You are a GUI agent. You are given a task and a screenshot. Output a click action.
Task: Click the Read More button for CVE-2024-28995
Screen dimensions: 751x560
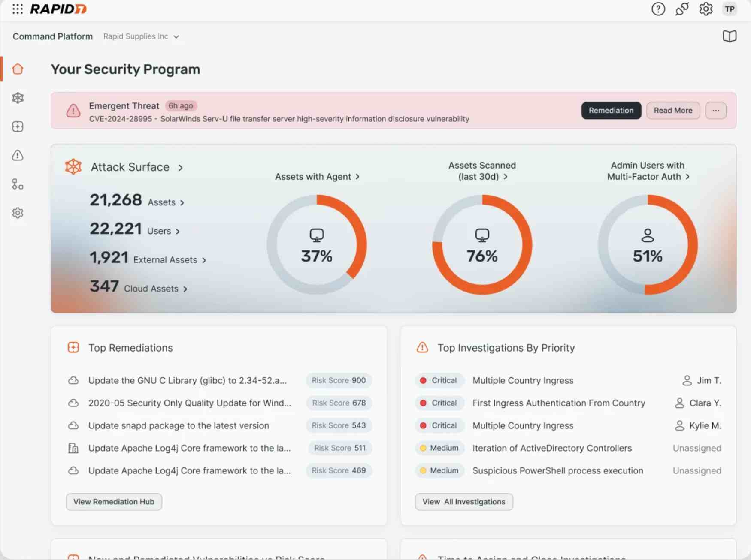(x=673, y=111)
